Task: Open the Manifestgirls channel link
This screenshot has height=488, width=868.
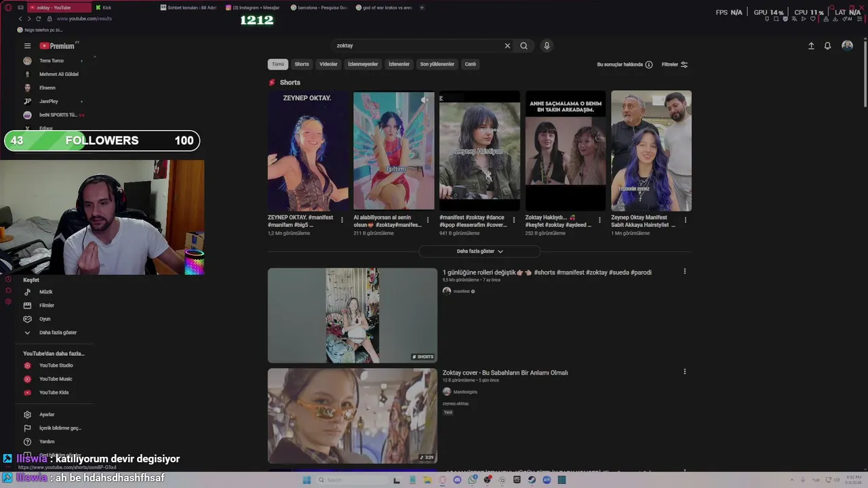Action: tap(465, 392)
